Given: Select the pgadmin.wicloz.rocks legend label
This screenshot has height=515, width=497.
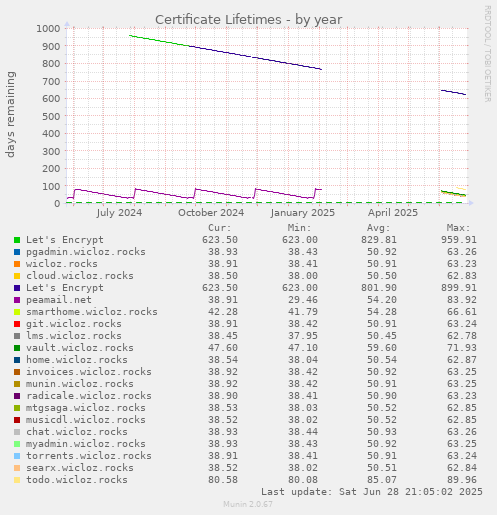Looking at the screenshot, I should point(86,252).
